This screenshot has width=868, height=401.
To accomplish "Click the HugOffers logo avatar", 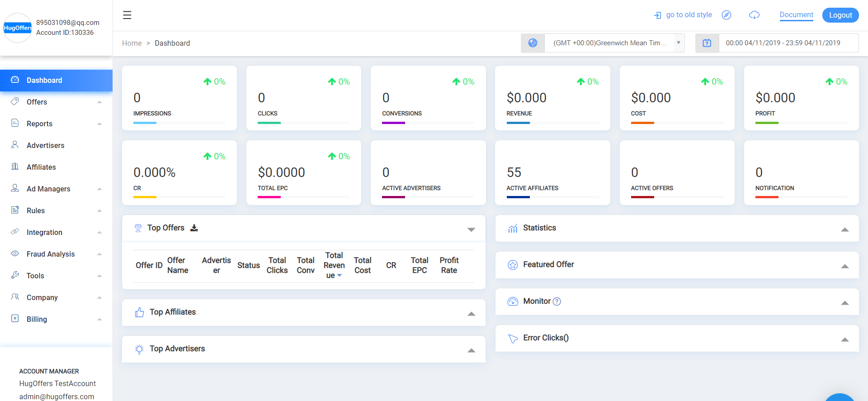I will tap(18, 28).
